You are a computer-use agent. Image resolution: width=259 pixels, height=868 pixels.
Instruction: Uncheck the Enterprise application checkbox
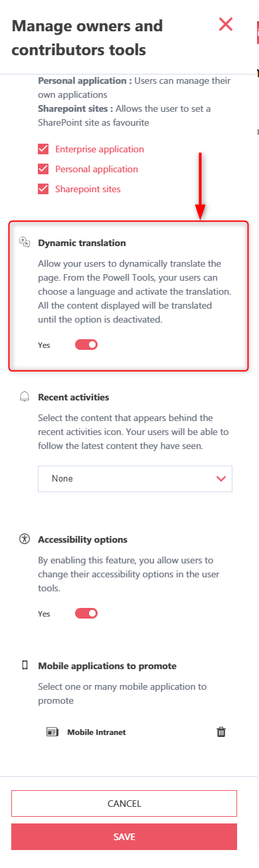44,149
